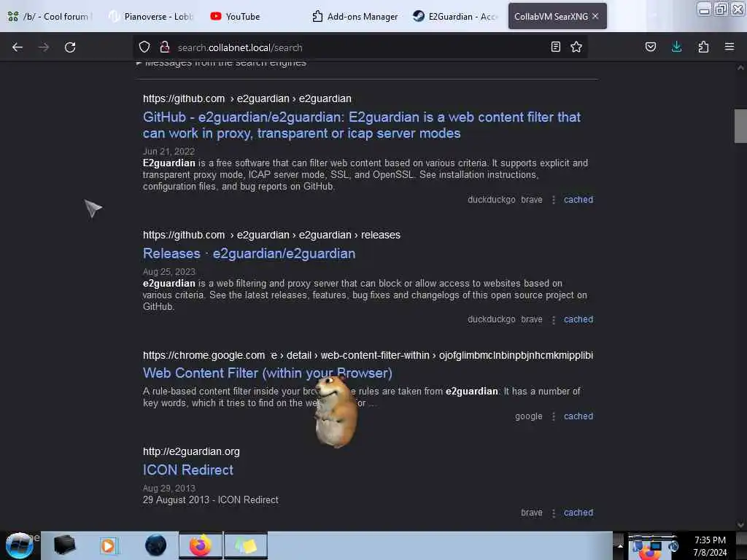Open the sticky notes taskbar button
This screenshot has width=747, height=560.
tap(246, 545)
